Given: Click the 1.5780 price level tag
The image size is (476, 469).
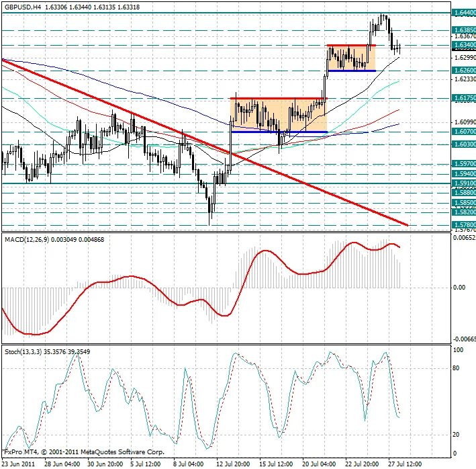Looking at the screenshot, I should pos(464,225).
